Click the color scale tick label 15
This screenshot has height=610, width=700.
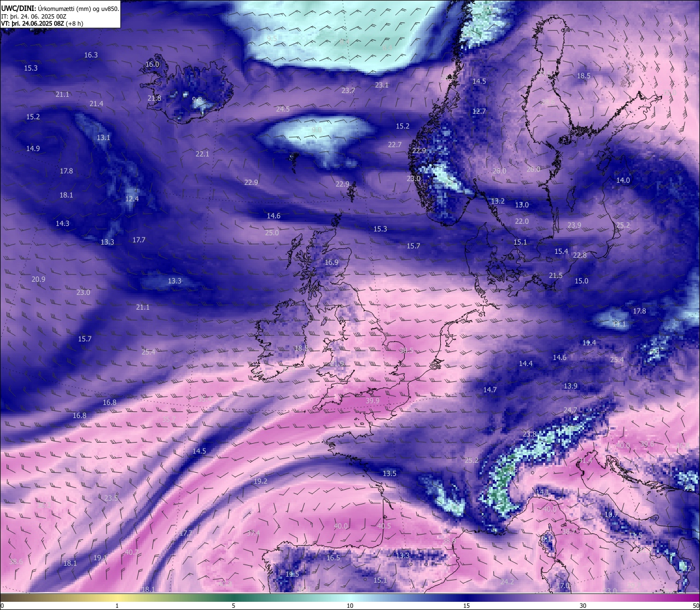(466, 606)
